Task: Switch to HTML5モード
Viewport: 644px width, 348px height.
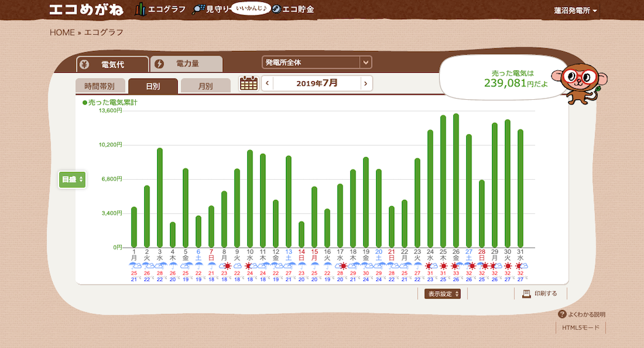Action: click(x=581, y=327)
